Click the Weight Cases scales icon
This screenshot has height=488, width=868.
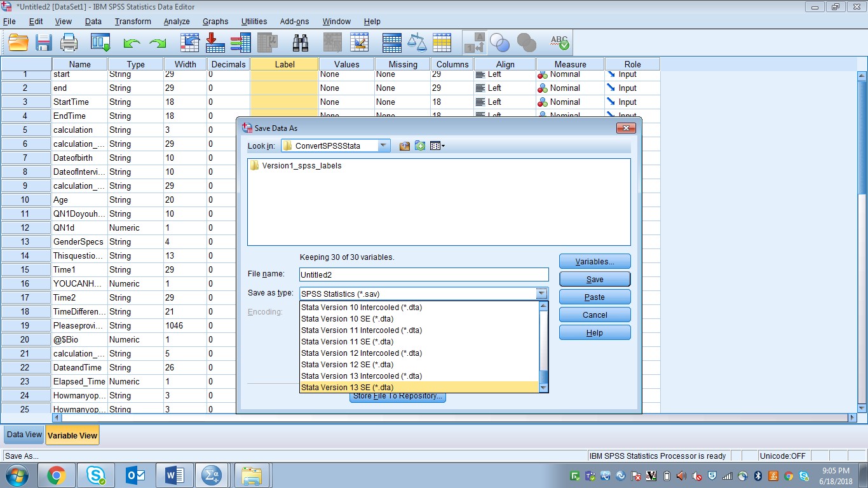point(417,43)
